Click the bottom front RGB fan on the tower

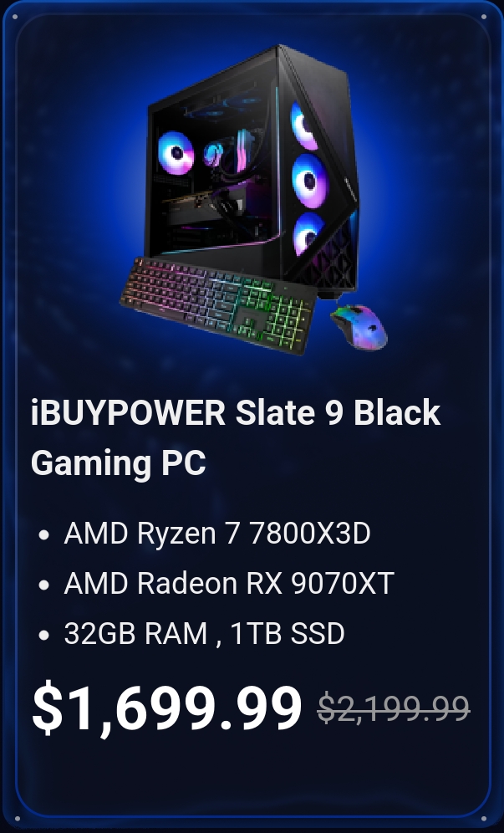point(308,233)
